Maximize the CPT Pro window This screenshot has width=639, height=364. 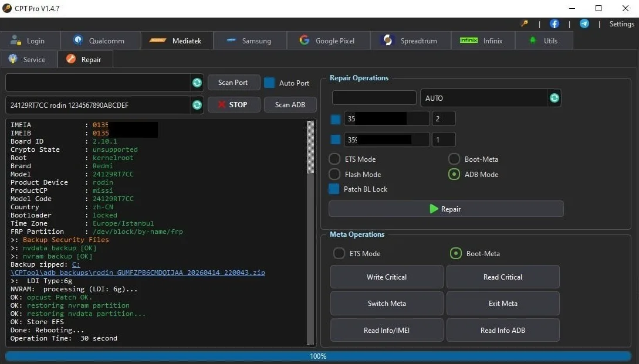tap(599, 8)
